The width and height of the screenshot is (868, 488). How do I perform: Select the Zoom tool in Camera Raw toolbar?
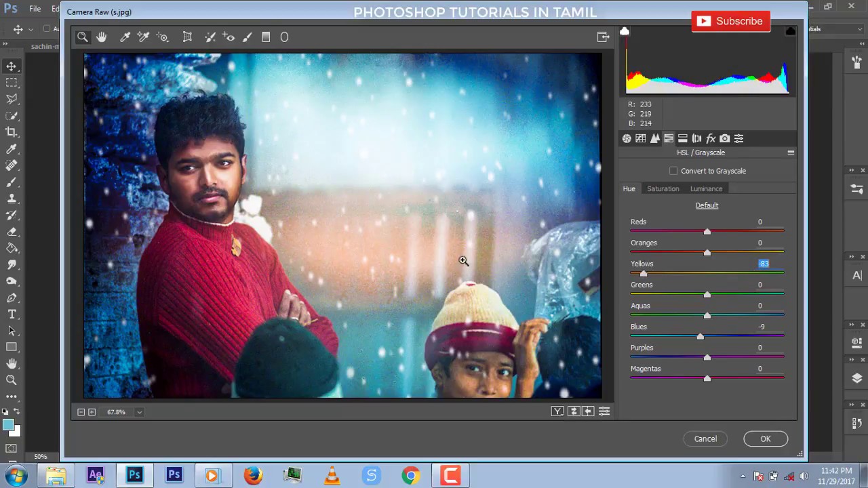click(x=83, y=37)
